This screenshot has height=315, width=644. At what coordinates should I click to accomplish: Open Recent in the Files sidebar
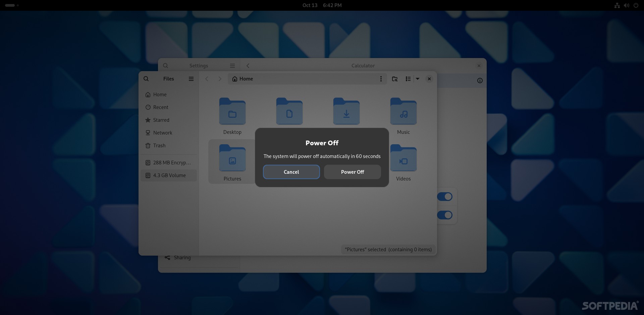click(169, 107)
